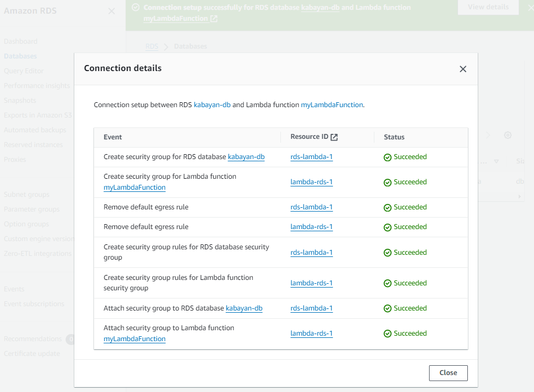Expand the database row details arrow
534x392 pixels.
(519, 196)
